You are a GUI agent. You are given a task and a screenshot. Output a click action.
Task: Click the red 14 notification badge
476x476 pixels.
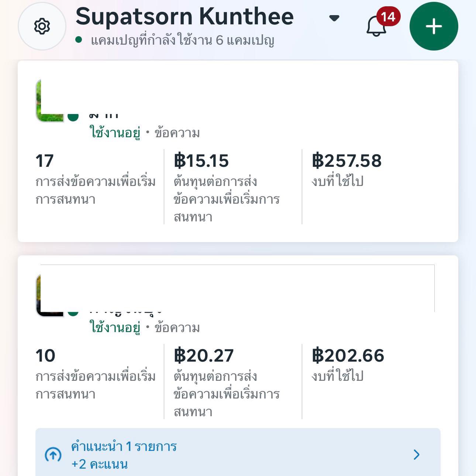(388, 17)
